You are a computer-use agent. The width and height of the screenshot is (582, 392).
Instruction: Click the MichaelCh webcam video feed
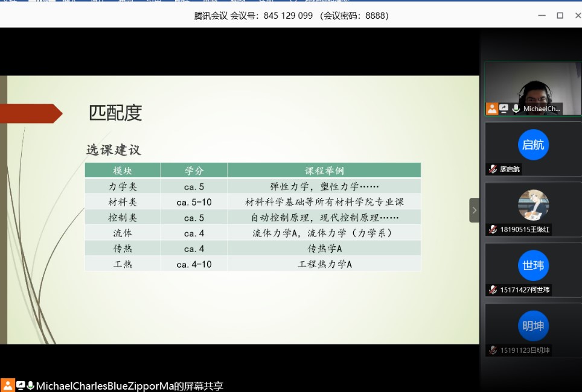click(x=532, y=84)
